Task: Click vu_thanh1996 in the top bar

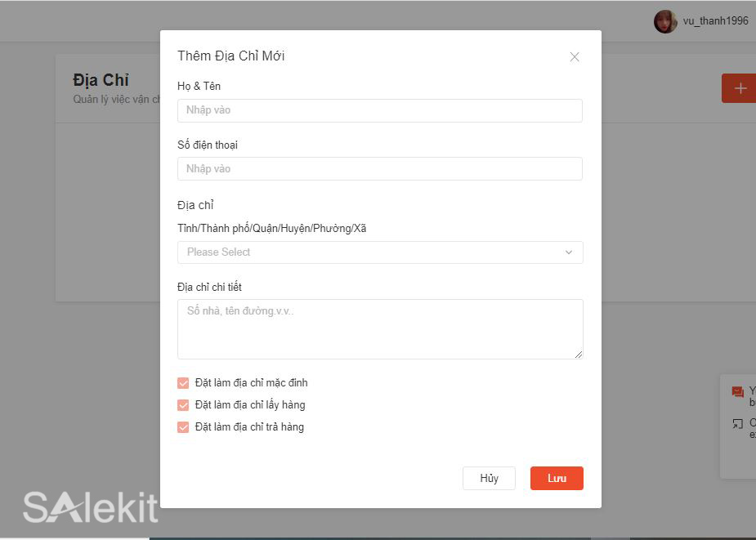Action: click(714, 21)
